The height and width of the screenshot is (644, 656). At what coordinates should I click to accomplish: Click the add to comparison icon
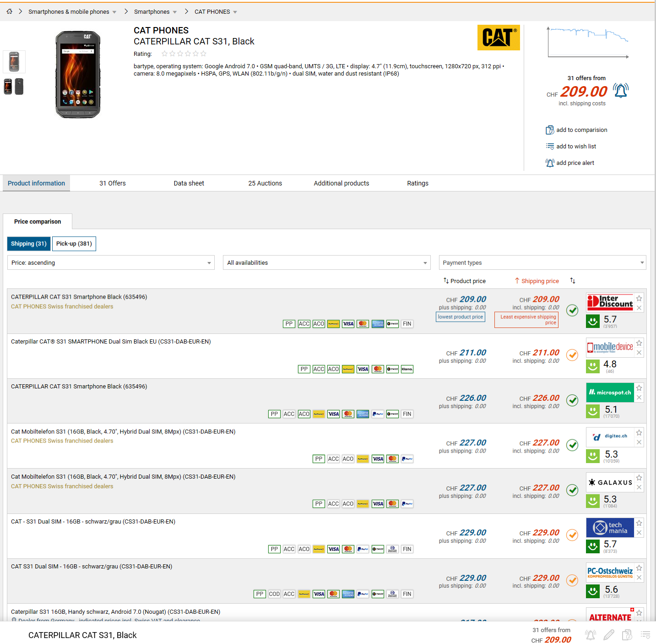[x=549, y=130]
